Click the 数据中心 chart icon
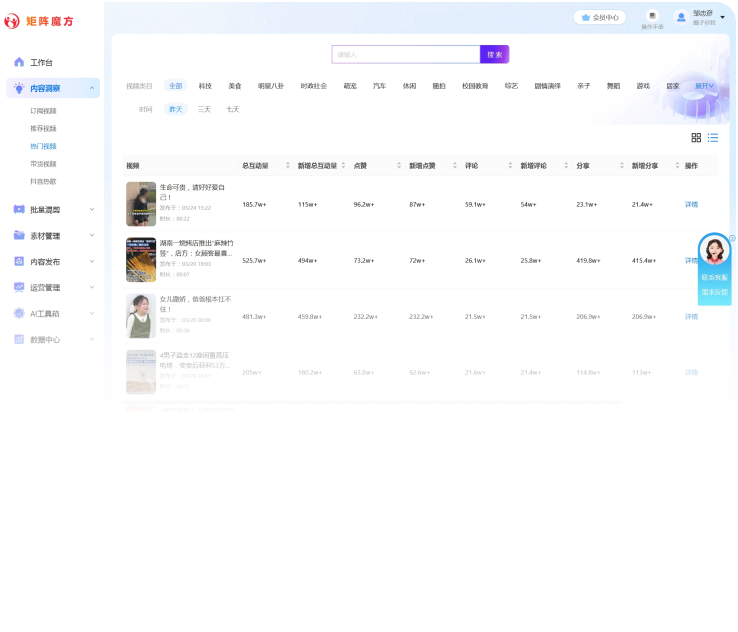Image resolution: width=738 pixels, height=632 pixels. 19,339
